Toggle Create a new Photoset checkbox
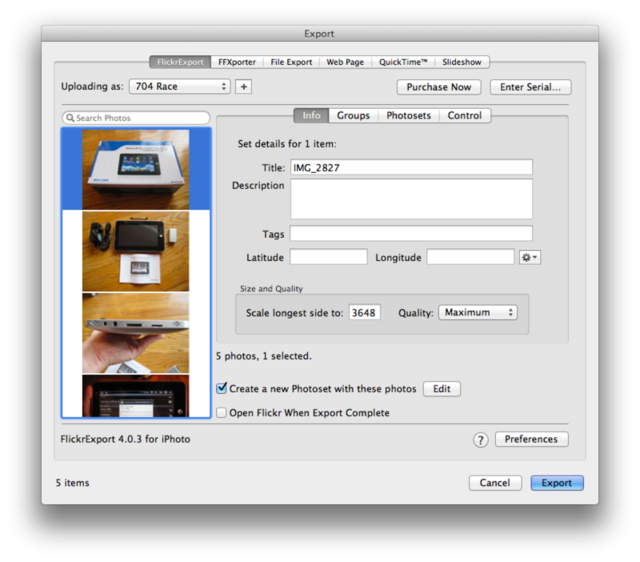640x562 pixels. [222, 388]
